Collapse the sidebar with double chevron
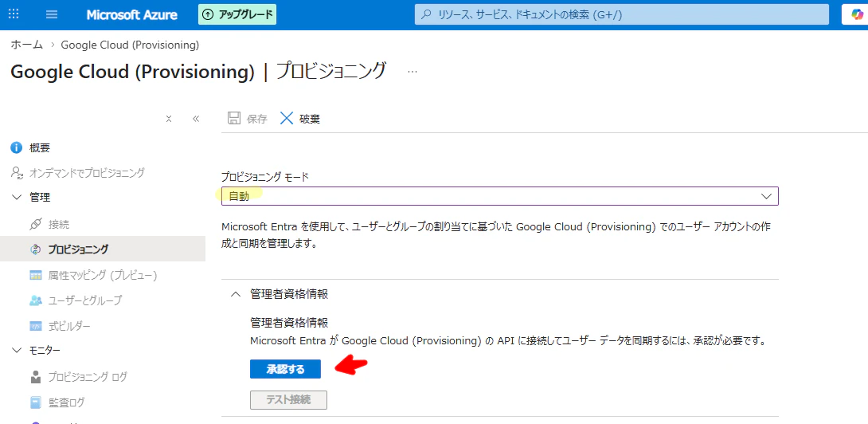The width and height of the screenshot is (868, 424). [x=195, y=119]
